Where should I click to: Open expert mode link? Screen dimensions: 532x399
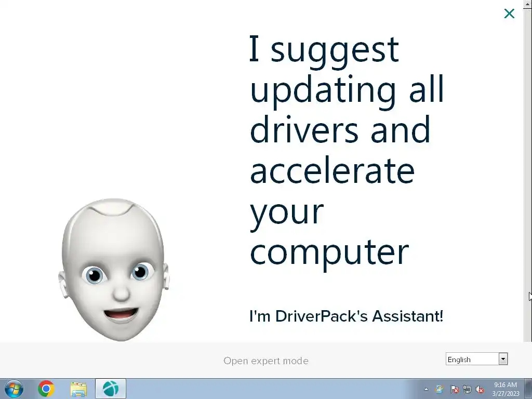[266, 361]
